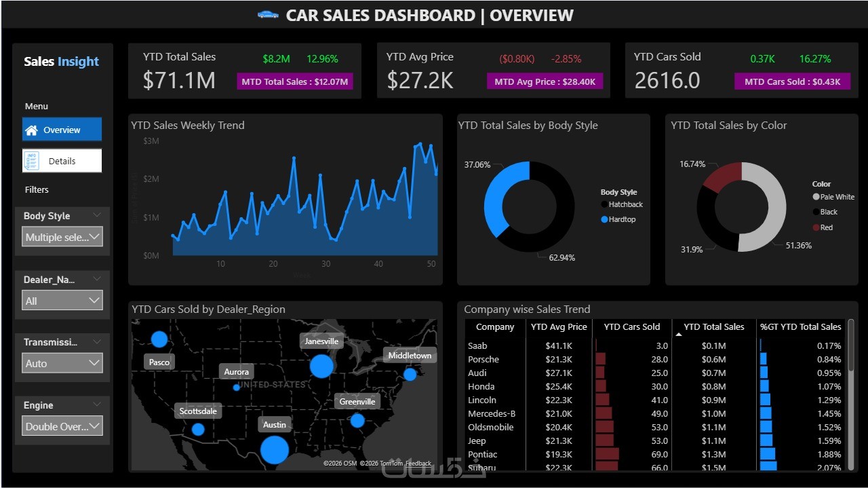Click the 2616.0 YTD Cars Sold value
Image resolution: width=868 pixels, height=488 pixels.
[x=667, y=80]
